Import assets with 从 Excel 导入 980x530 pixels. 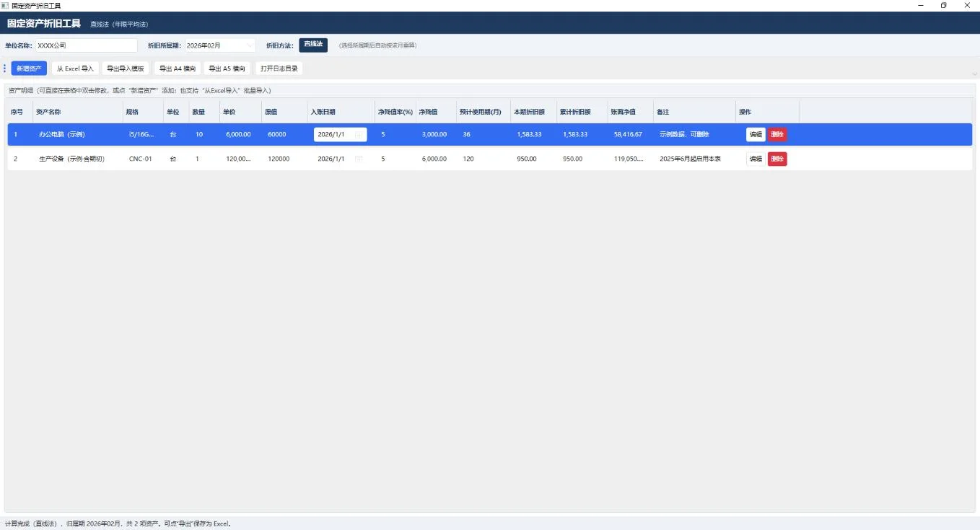tap(76, 69)
